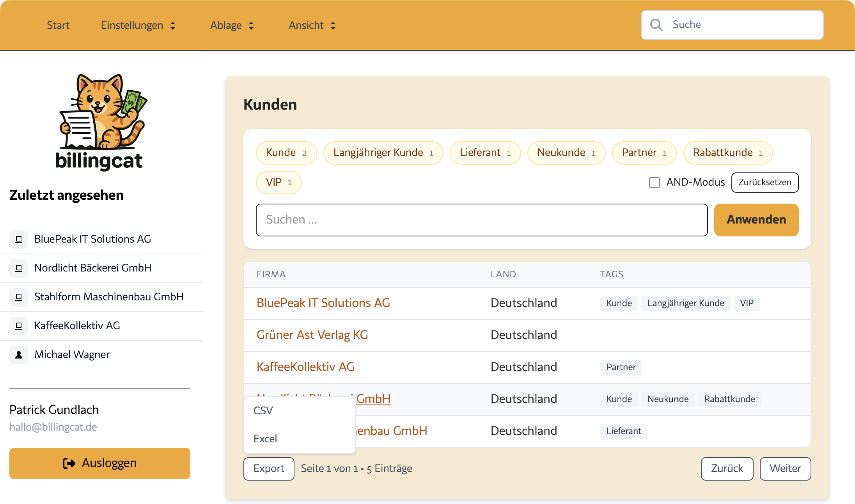855x504 pixels.
Task: Click company icon beside BluePeak IT Solutions AG
Action: [x=19, y=239]
